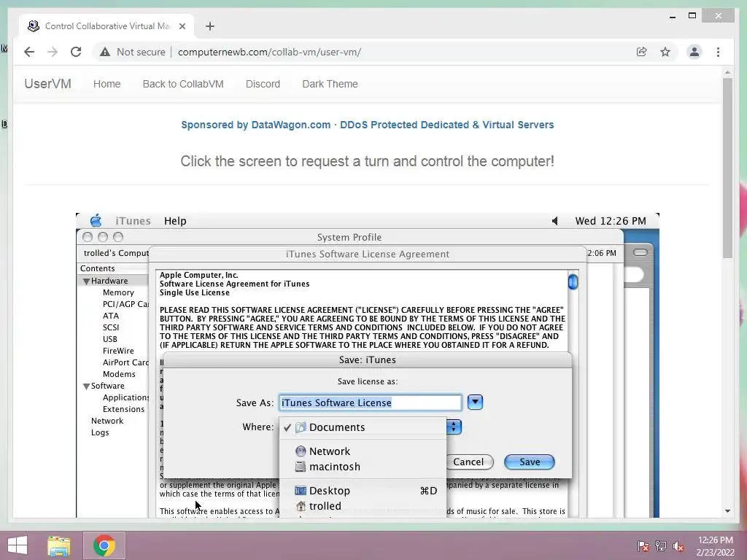Close the Control Collaborative Virtual Machine tab
747x560 pixels.
point(182,26)
